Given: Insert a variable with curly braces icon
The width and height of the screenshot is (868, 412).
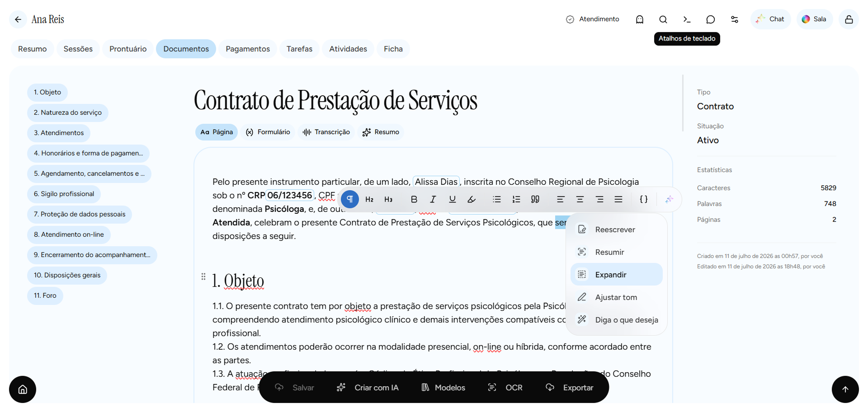Looking at the screenshot, I should coord(644,199).
